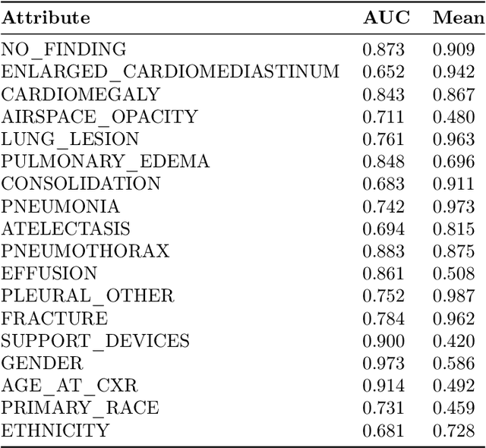Viewport: 486px width, 448px height.
Task: Click the ENLARGED_CARDIOMEDIASTINUM attribute name
Action: pos(170,72)
